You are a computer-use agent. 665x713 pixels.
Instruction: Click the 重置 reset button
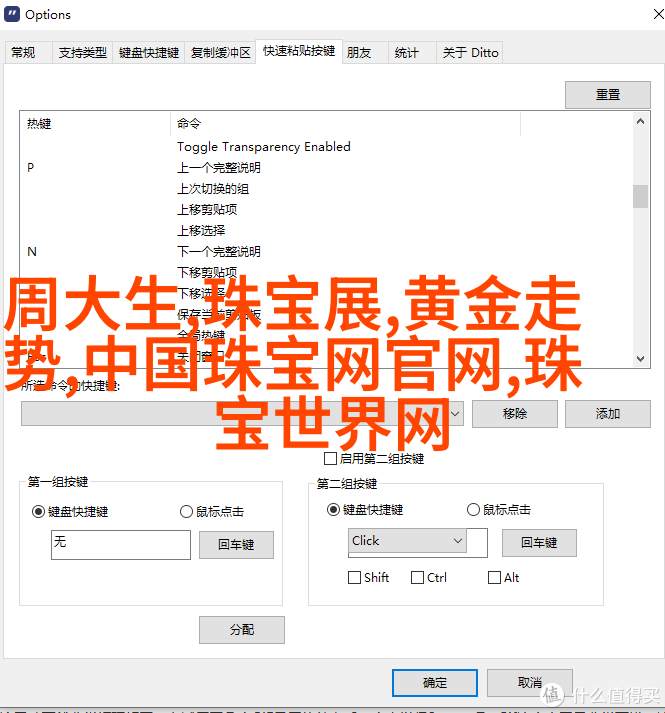608,95
